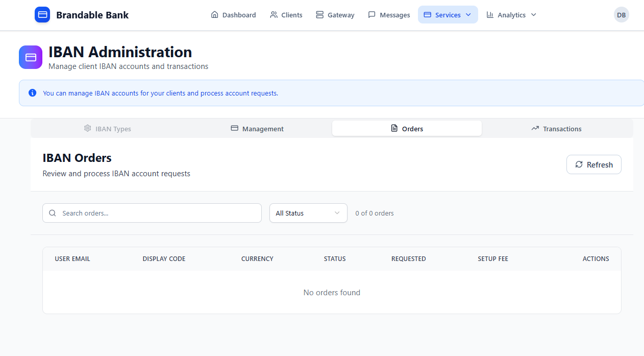Image resolution: width=644 pixels, height=356 pixels.
Task: Click the User Email column header
Action: (x=72, y=259)
